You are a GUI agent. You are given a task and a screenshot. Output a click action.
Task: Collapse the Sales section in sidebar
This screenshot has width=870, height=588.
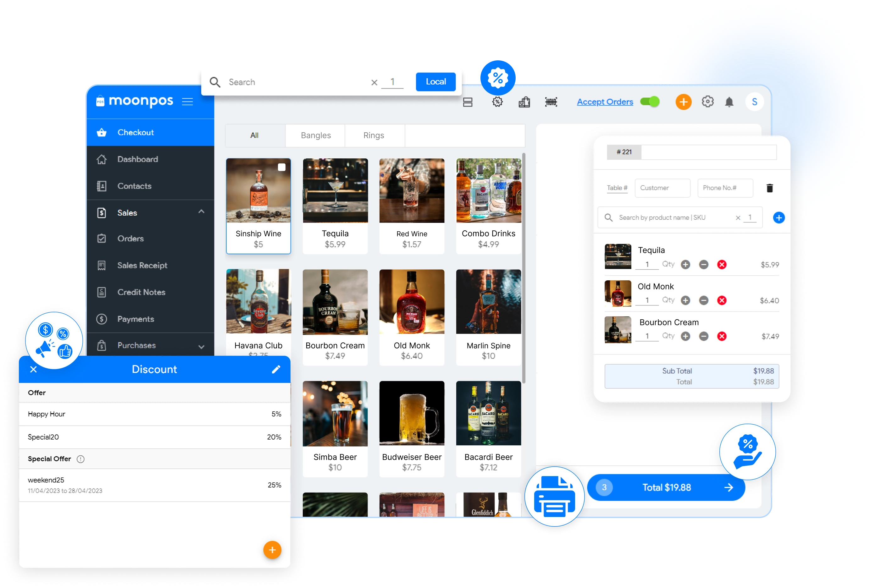pos(202,212)
